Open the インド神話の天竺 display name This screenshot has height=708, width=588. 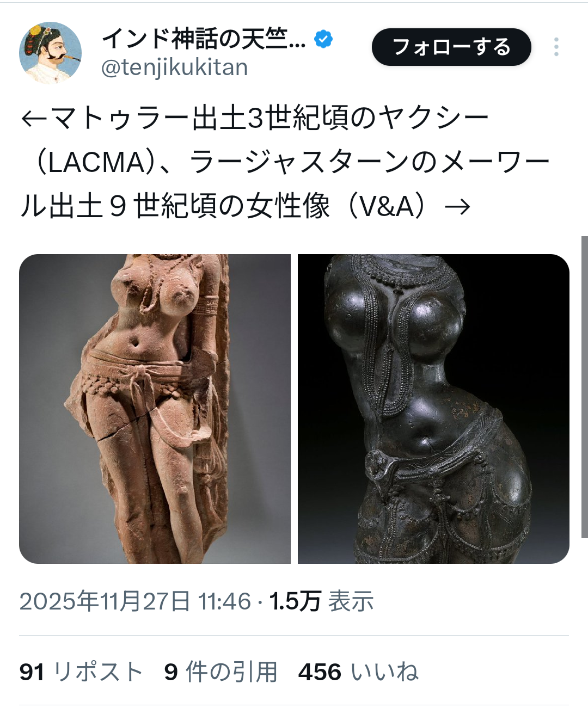coord(204,39)
